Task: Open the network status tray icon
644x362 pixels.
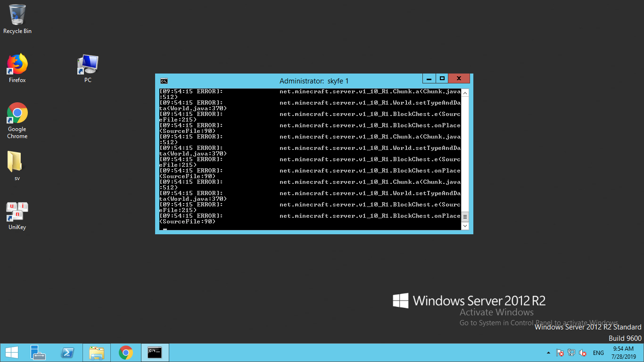Action: (x=571, y=353)
